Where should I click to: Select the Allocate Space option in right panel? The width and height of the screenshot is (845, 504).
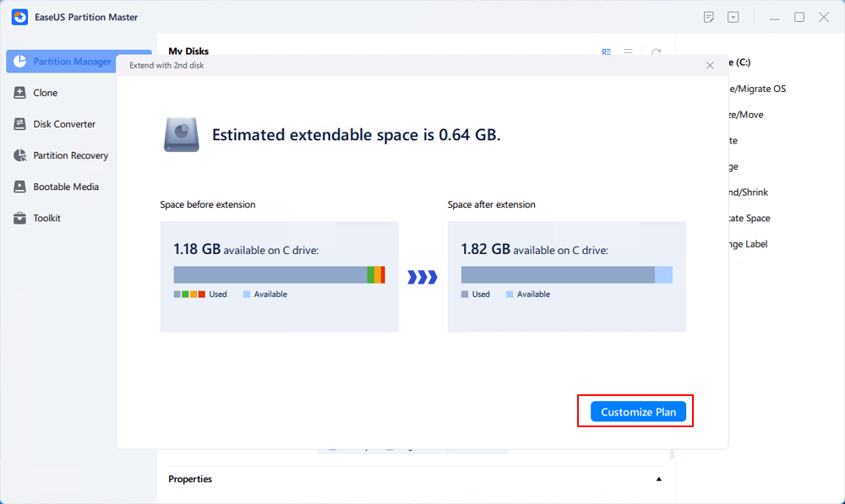coord(750,218)
